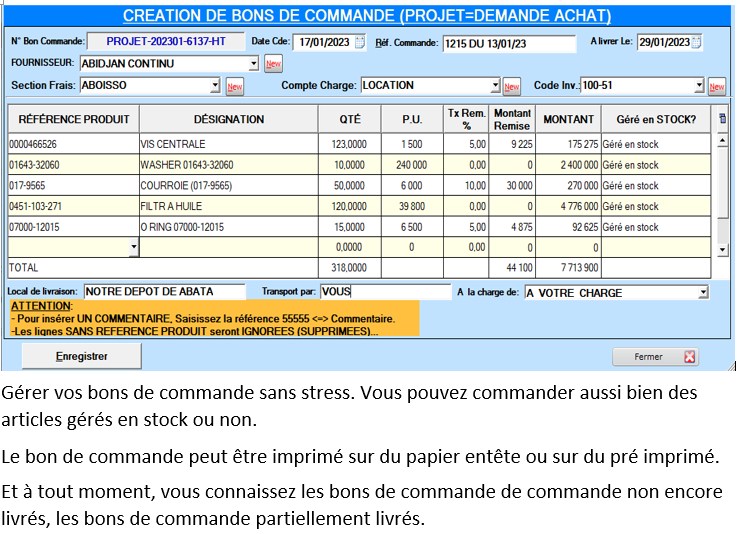This screenshot has height=534, width=740.
Task: Click amount cell 4 776 000
Action: 568,206
